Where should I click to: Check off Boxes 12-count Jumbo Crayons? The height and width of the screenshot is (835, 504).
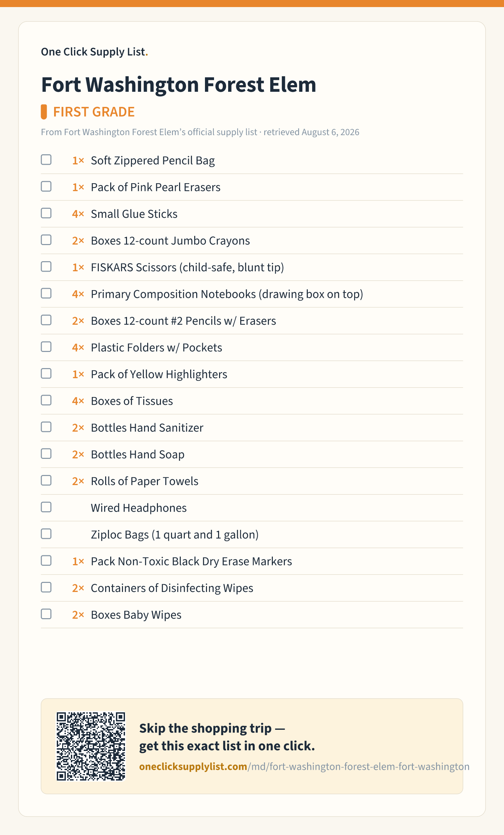(x=46, y=240)
